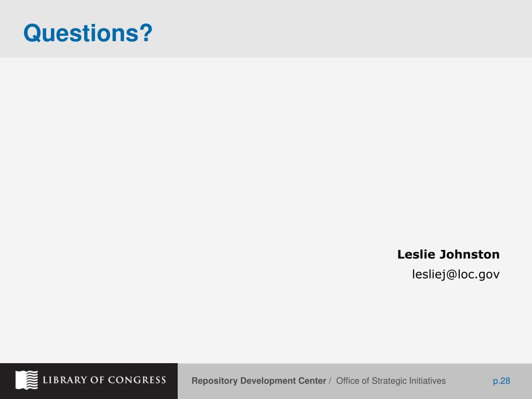Click the p.28 page number
Viewport: 532px width, 399px height.
[501, 381]
